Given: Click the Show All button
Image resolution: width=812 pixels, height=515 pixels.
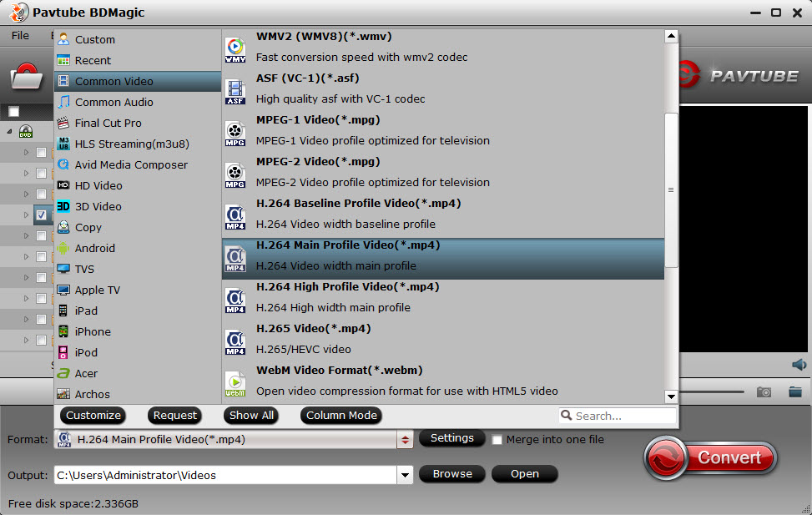Looking at the screenshot, I should pos(252,416).
